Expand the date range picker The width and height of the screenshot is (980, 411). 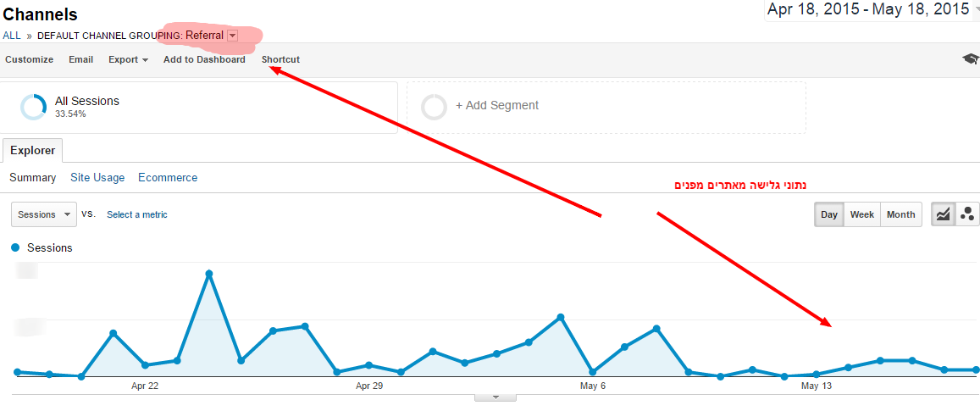(872, 10)
